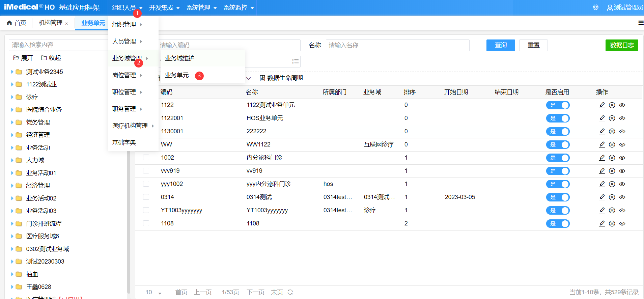Expand the 医院综合业务 tree node
644x299 pixels.
pos(12,110)
